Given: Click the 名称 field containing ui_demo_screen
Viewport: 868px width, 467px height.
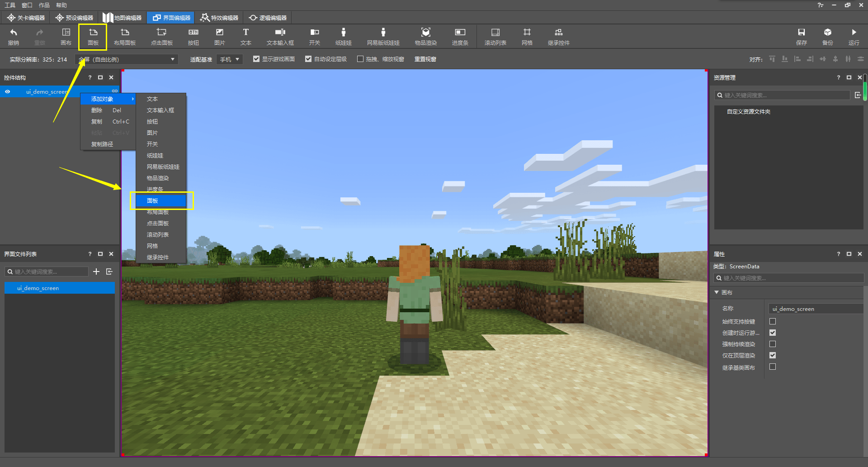Looking at the screenshot, I should click(x=815, y=309).
